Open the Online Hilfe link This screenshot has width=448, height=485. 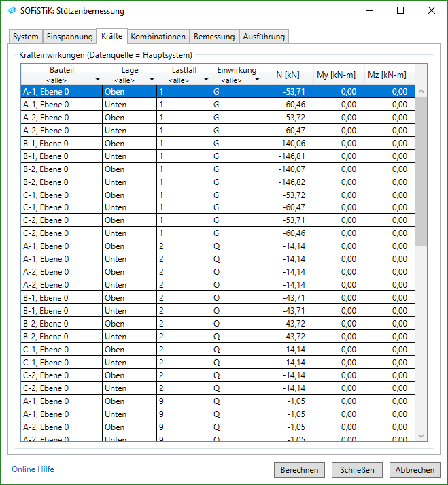pos(33,469)
